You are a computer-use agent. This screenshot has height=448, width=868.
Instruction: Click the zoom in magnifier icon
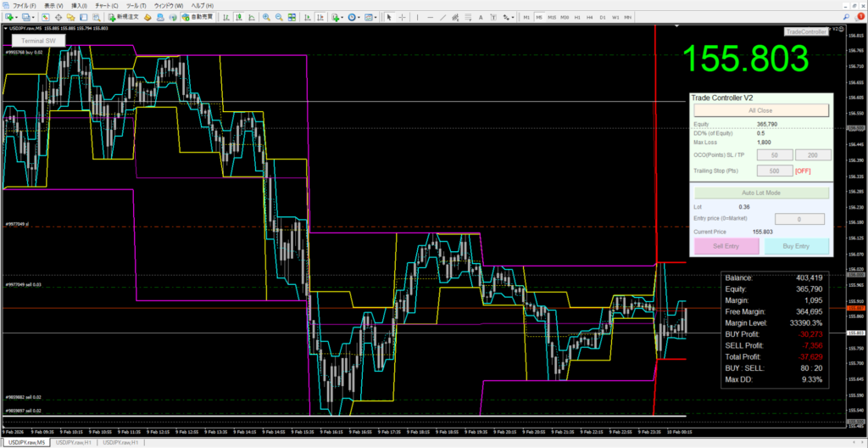click(266, 17)
